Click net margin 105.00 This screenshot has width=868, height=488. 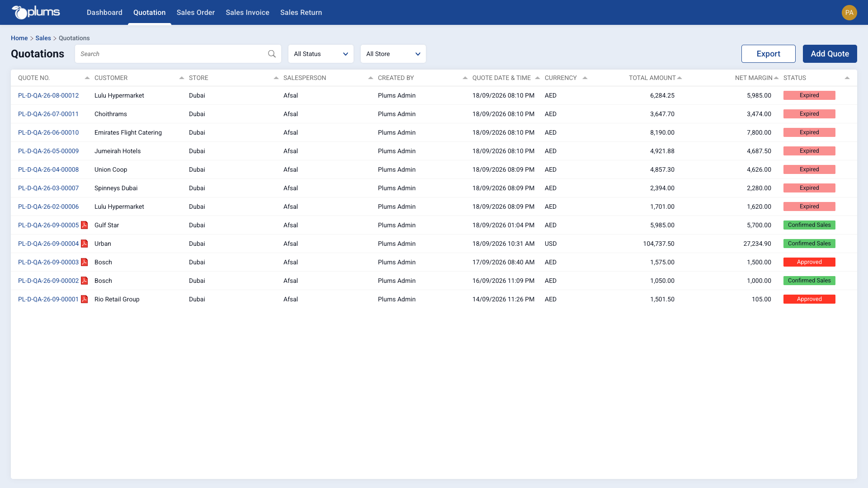(x=761, y=299)
